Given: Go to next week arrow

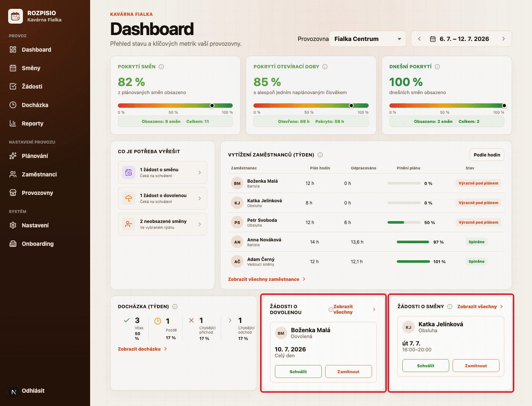Looking at the screenshot, I should tap(503, 39).
